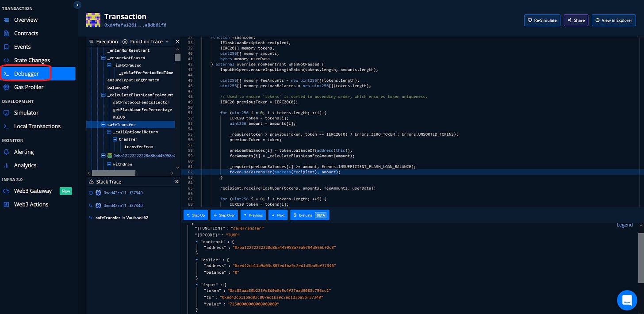Select _enterNonReentrant in the trace

[x=128, y=50]
